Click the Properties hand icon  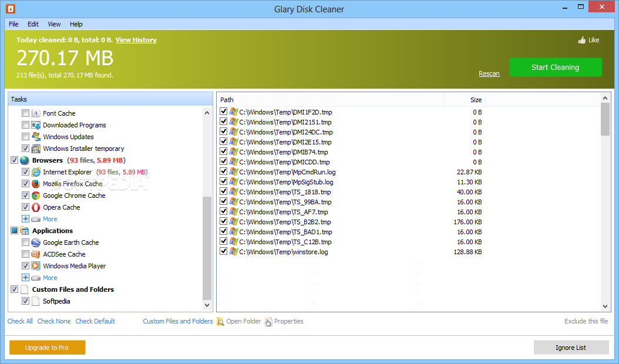268,321
